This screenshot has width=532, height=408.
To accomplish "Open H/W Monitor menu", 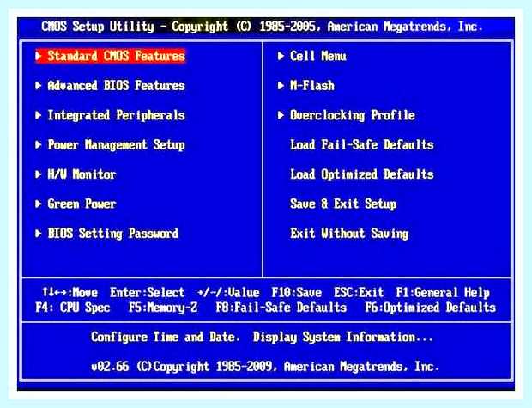I will pos(82,174).
